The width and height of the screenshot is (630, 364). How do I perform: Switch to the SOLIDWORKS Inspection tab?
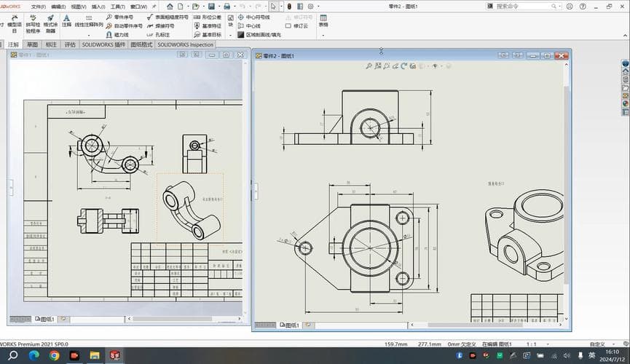(185, 44)
